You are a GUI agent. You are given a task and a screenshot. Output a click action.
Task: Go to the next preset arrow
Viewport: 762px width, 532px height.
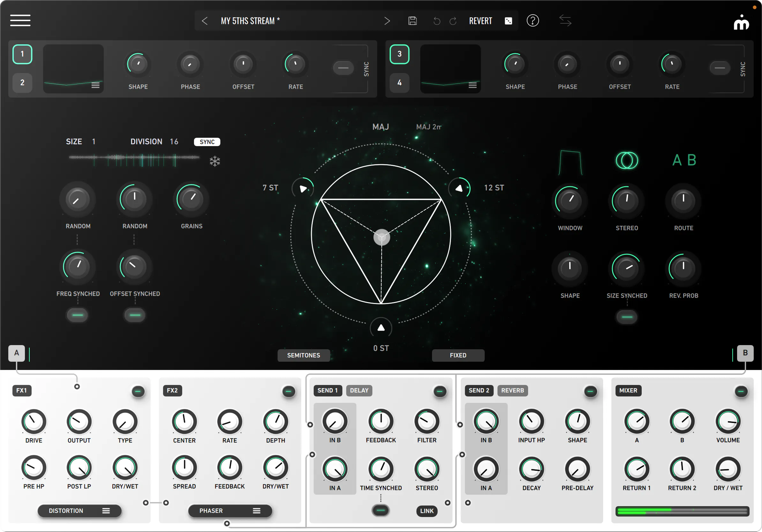387,21
